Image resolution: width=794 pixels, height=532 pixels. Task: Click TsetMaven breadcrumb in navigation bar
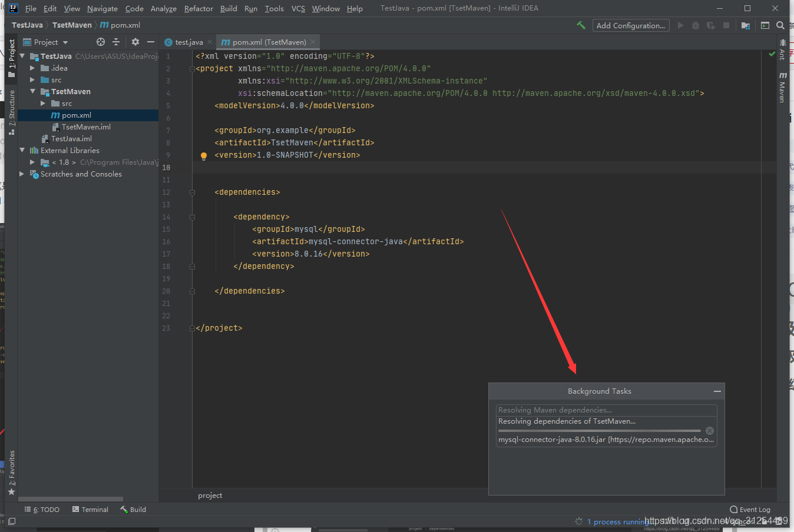point(72,25)
